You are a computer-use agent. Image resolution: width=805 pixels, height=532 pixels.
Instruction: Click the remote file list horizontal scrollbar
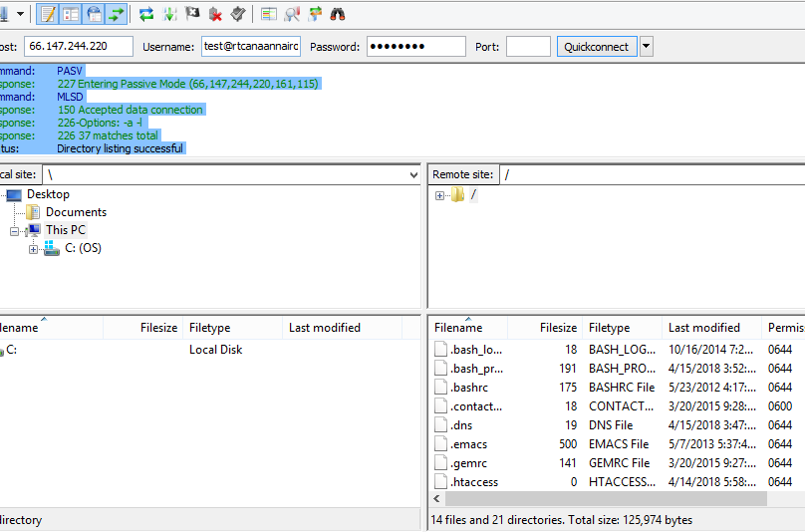tap(598, 498)
